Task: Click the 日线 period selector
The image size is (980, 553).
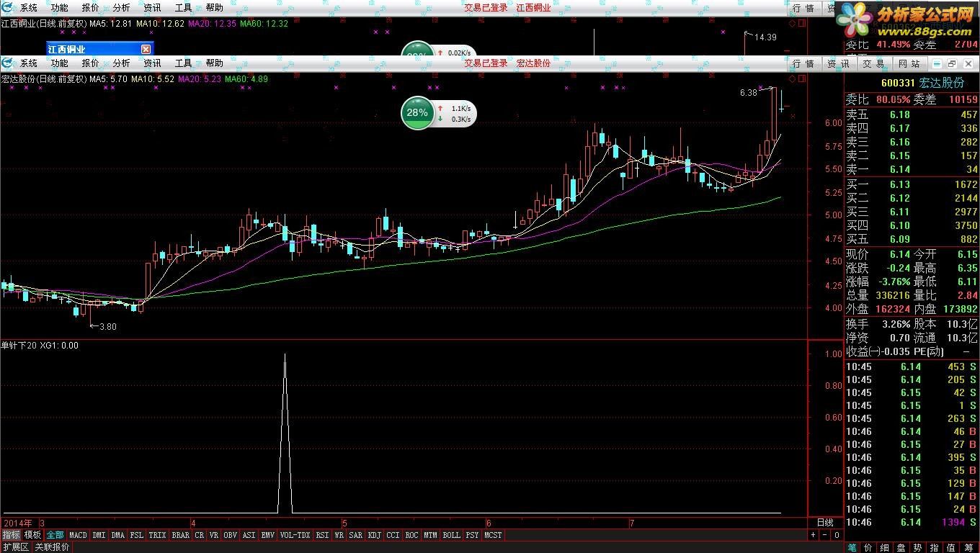Action: coord(825,522)
